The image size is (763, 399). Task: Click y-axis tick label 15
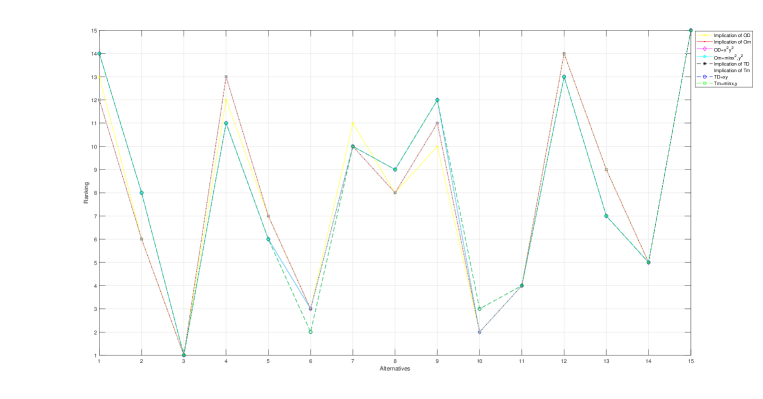tap(94, 31)
